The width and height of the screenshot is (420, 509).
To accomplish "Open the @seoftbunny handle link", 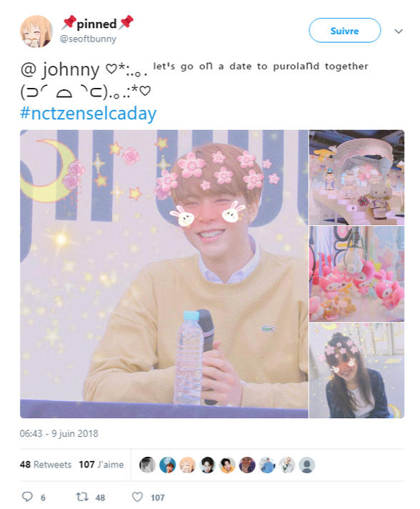I will (88, 39).
